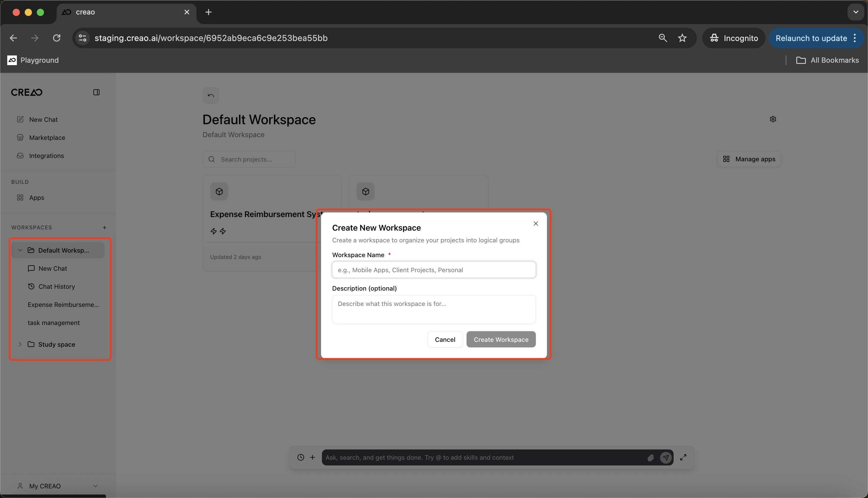Click the sidebar collapse panel icon
This screenshot has width=868, height=498.
click(x=96, y=92)
